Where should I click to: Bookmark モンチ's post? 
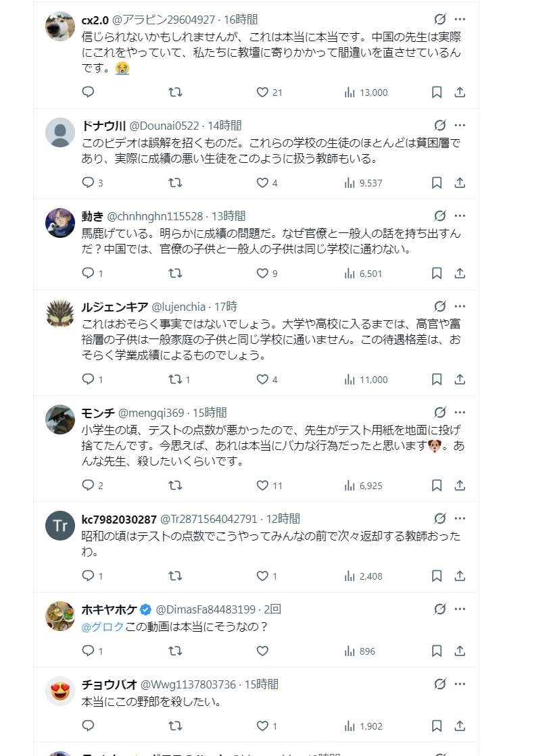437,485
